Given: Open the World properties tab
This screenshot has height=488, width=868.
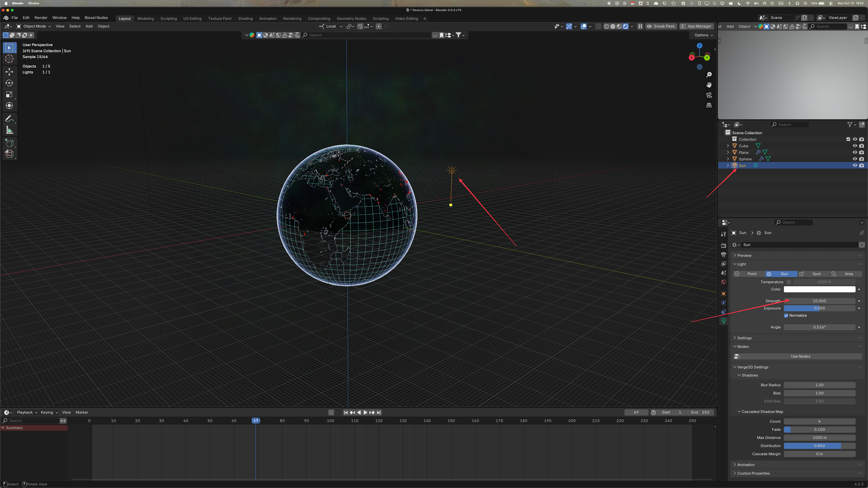Looking at the screenshot, I should tap(723, 282).
